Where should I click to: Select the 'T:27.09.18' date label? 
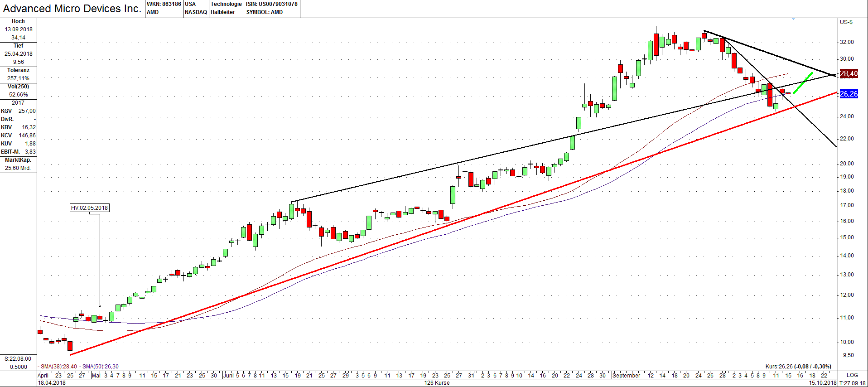coord(852,383)
